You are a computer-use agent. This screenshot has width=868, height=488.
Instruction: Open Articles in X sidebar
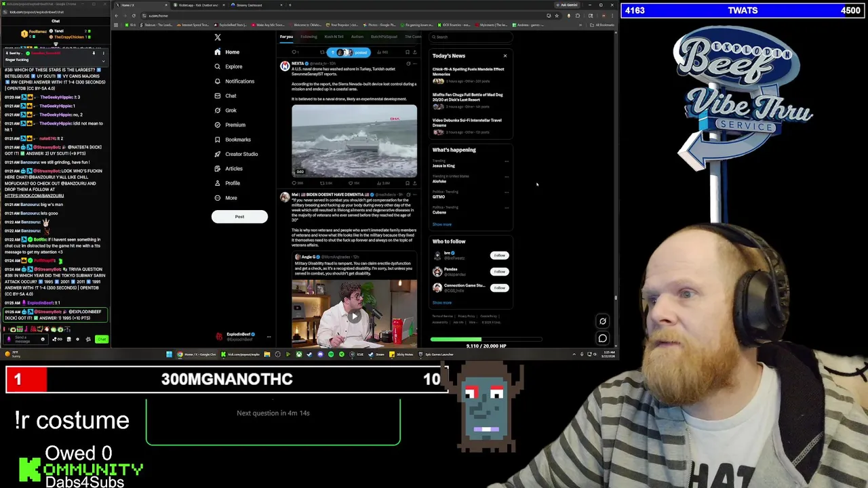[x=228, y=169]
